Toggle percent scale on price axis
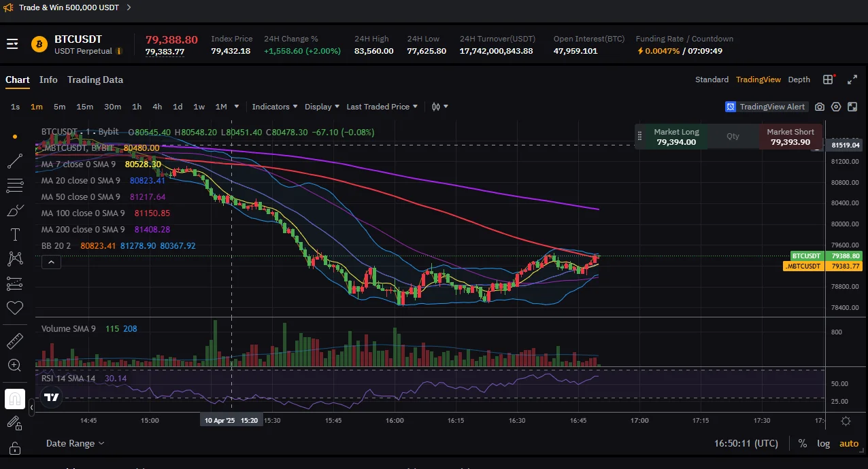Viewport: 868px width, 469px height. click(x=803, y=443)
